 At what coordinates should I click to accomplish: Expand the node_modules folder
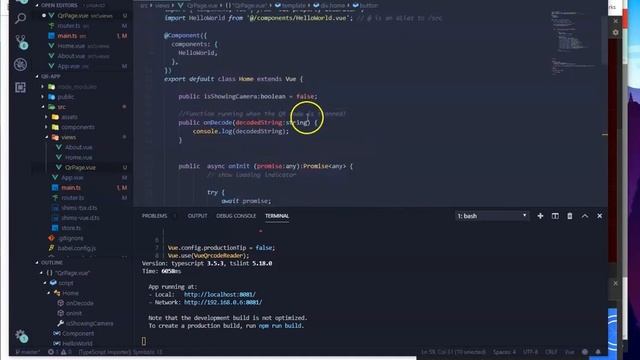coord(42,87)
